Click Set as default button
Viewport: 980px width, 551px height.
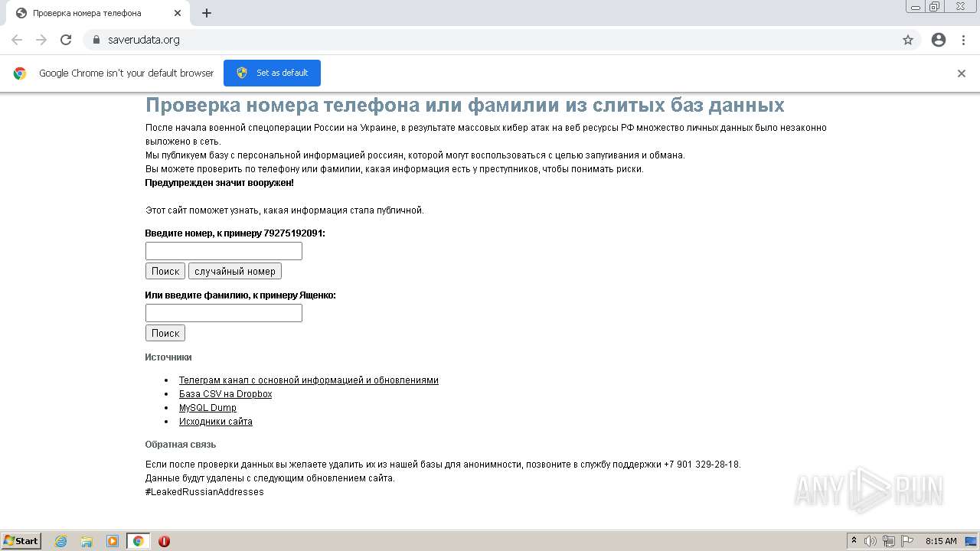[x=272, y=73]
